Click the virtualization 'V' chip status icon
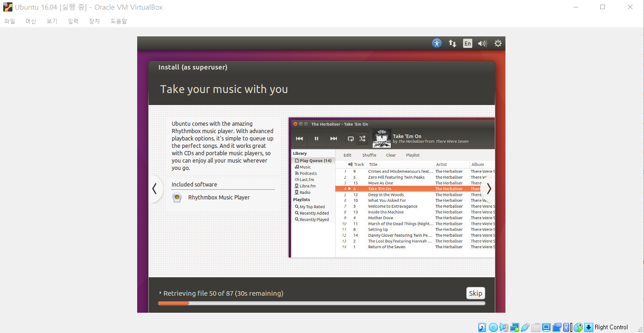This screenshot has width=644, height=333. point(566,327)
